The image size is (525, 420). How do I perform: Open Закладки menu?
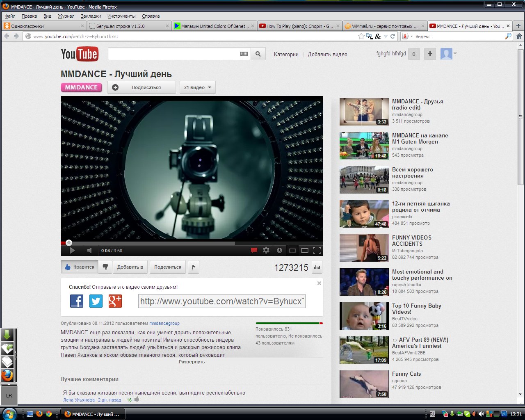pos(91,16)
